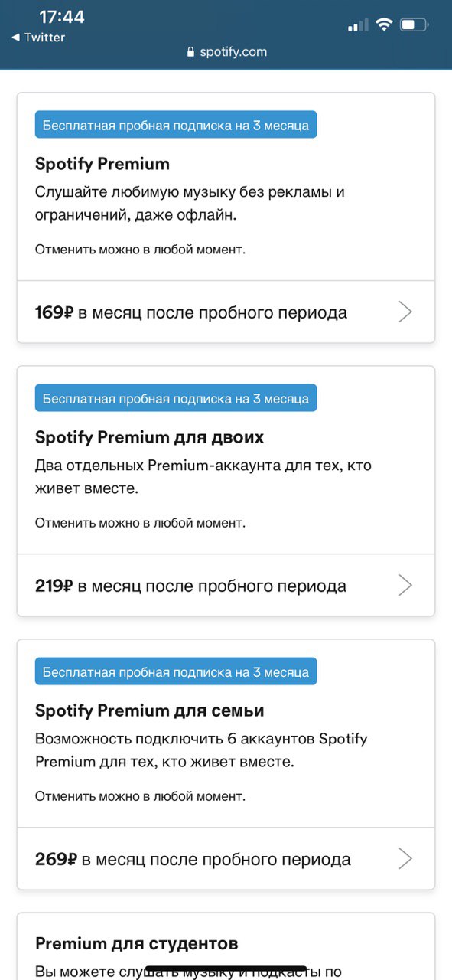452x980 pixels.
Task: Select 169₽ в месяц price row
Action: point(226,312)
